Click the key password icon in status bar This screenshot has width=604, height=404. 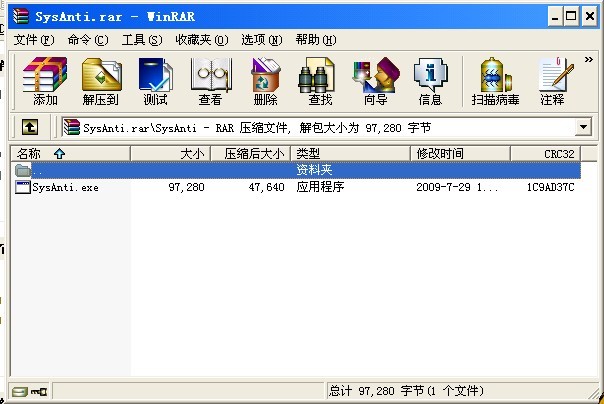coord(39,392)
